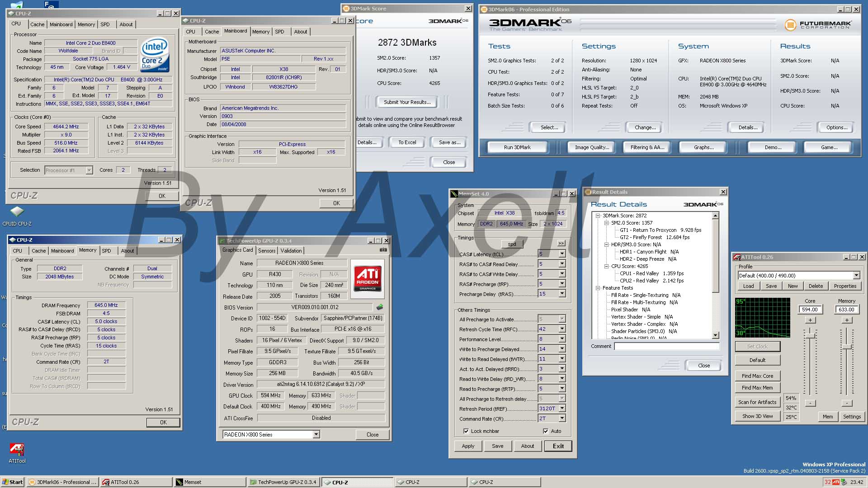Increase Core clock with ATITool plus button
This screenshot has width=868, height=488.
(810, 320)
